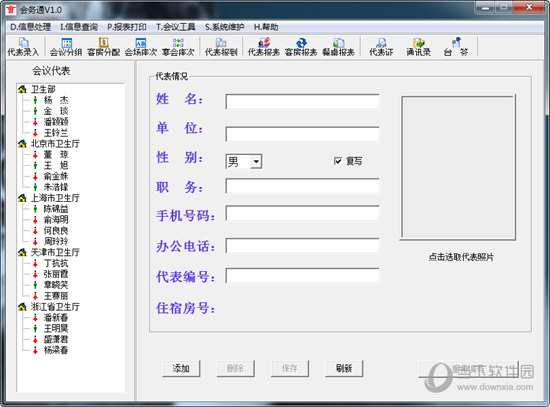Select delegate 杨梁春 in the tree
Image resolution: width=550 pixels, height=407 pixels.
56,350
